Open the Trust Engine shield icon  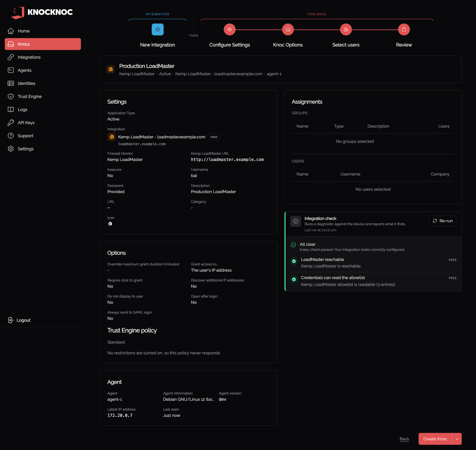pyautogui.click(x=11, y=96)
